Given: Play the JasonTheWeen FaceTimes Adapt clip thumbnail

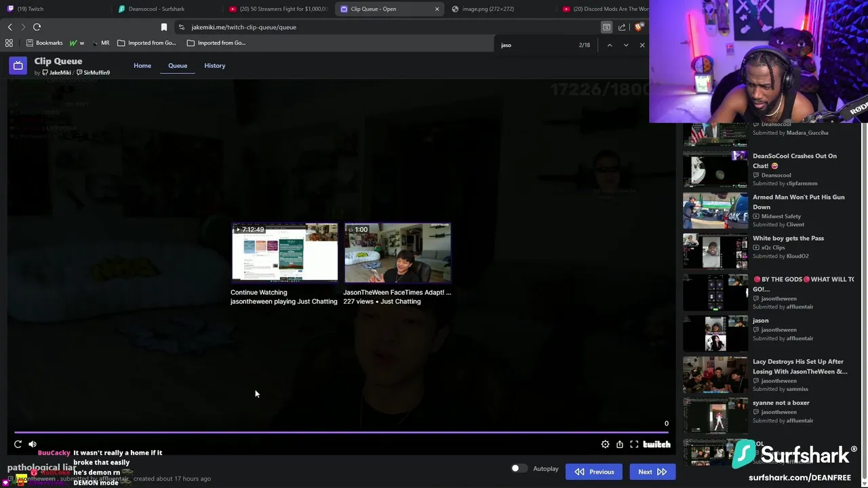Looking at the screenshot, I should pos(398,252).
